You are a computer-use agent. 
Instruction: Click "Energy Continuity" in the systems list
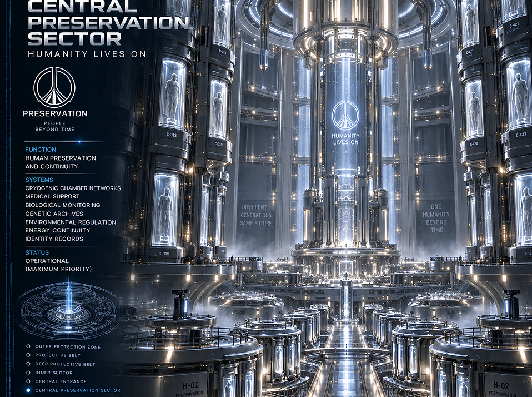pos(58,230)
